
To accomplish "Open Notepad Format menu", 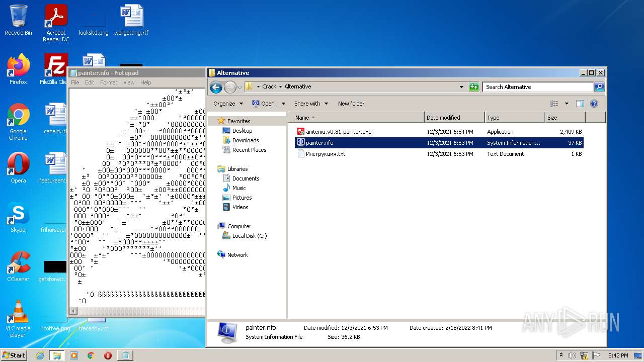I will point(109,82).
